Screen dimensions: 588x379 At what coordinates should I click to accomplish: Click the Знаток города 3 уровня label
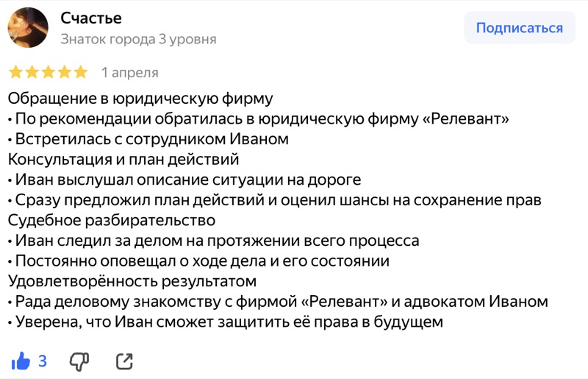tap(138, 39)
